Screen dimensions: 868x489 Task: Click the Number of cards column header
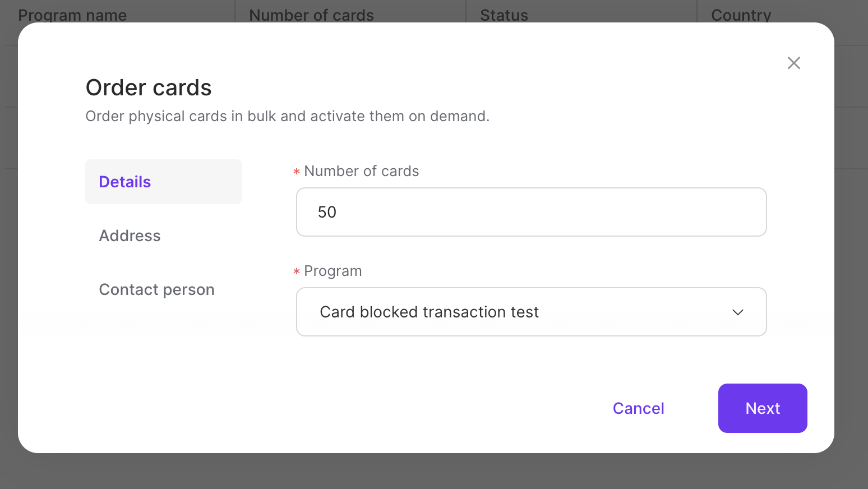312,15
